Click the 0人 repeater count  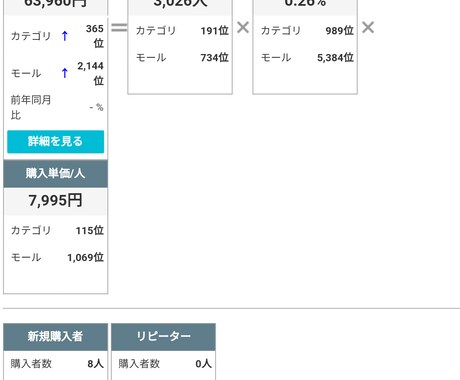[204, 364]
